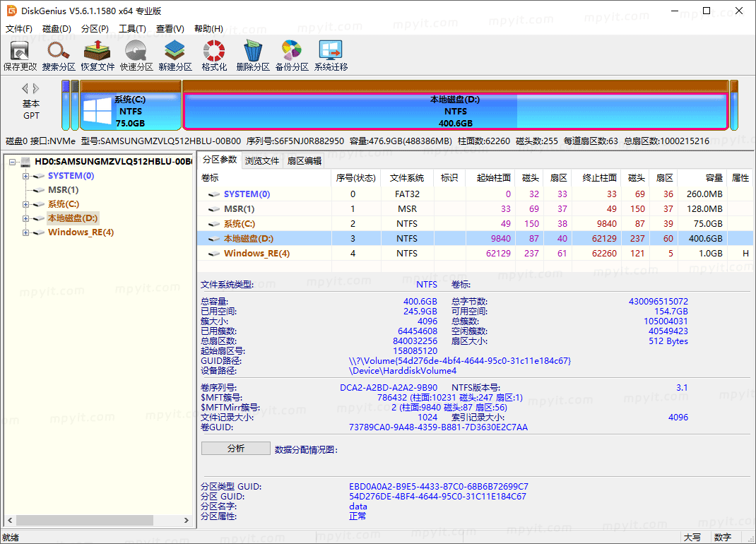
Task: Open the 分区(P) menu
Action: [x=95, y=29]
